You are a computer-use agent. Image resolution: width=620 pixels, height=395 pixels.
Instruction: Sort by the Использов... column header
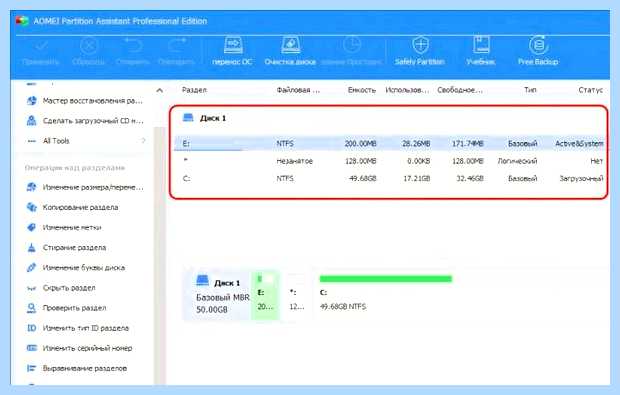click(407, 90)
